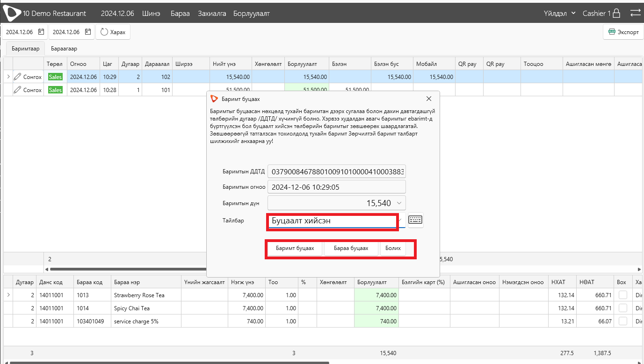Viewport: 644px width, 364px height.
Task: Open the on-screen keyboard icon
Action: pyautogui.click(x=416, y=220)
